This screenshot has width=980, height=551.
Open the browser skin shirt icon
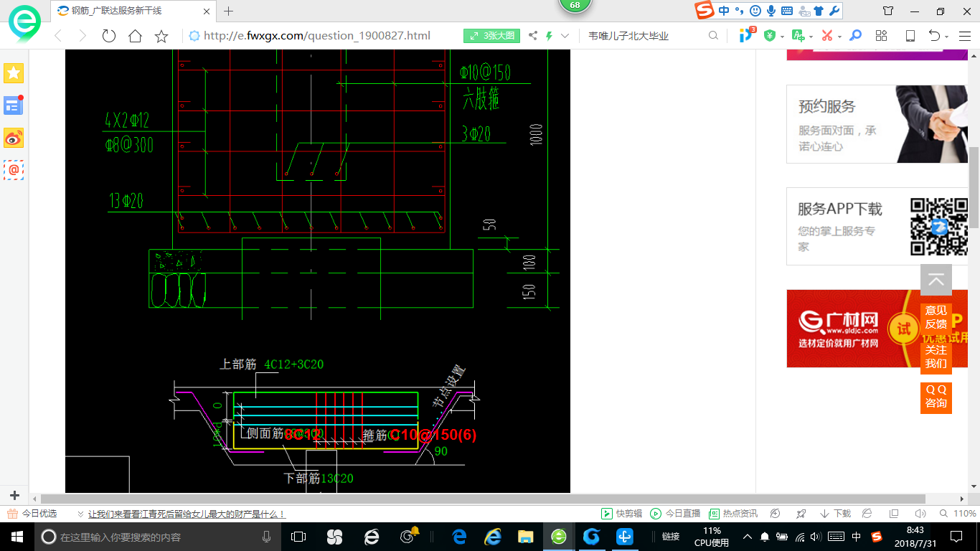coord(888,11)
